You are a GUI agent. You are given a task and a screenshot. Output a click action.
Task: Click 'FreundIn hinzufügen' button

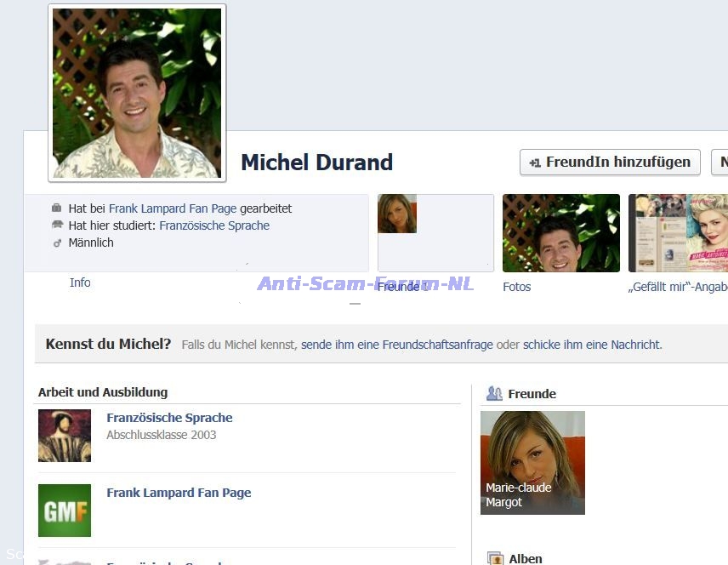point(610,162)
